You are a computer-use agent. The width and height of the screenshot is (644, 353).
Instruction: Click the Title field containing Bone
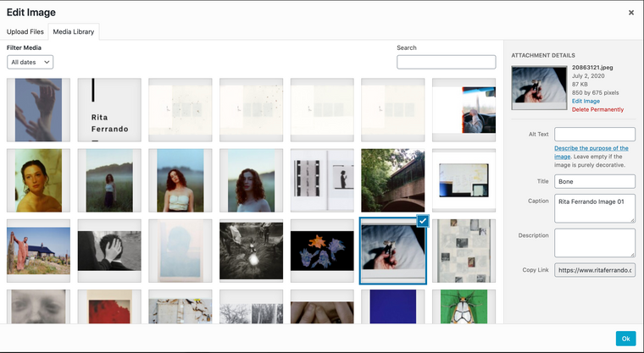pyautogui.click(x=594, y=181)
